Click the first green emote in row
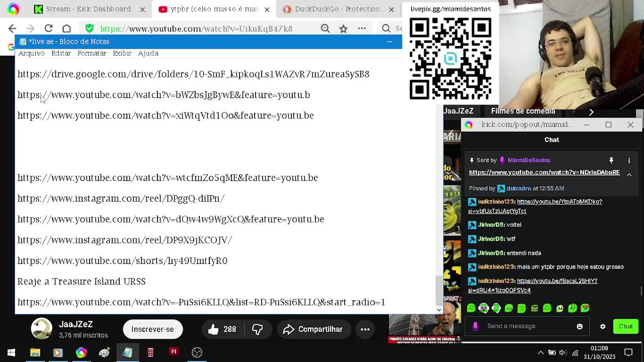This screenshot has width=644, height=362. (471, 308)
